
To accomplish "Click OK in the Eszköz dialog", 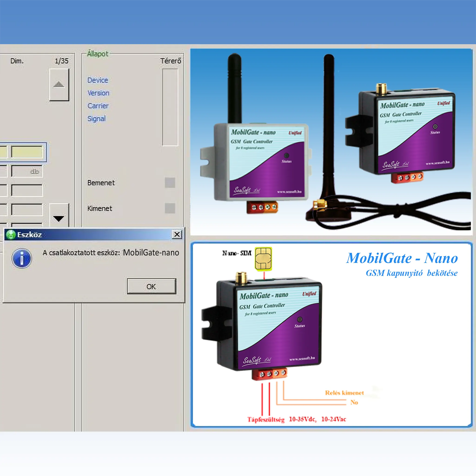I will pyautogui.click(x=152, y=286).
